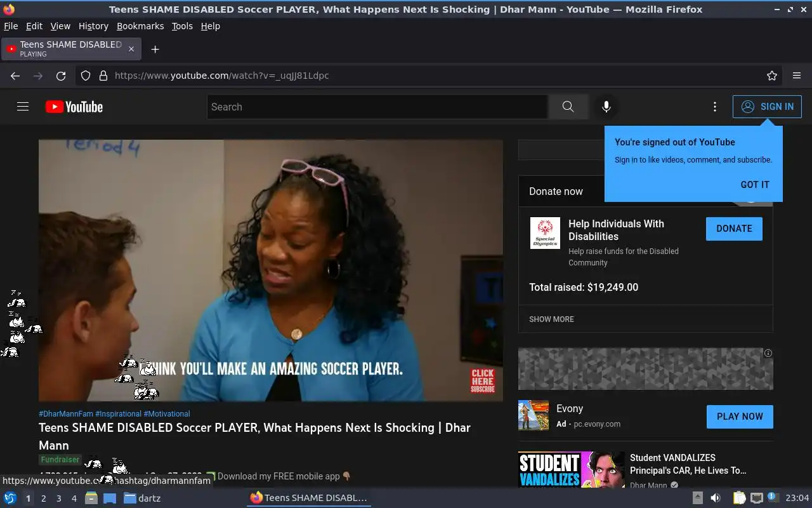
Task: Open site security padlock info
Action: 103,76
